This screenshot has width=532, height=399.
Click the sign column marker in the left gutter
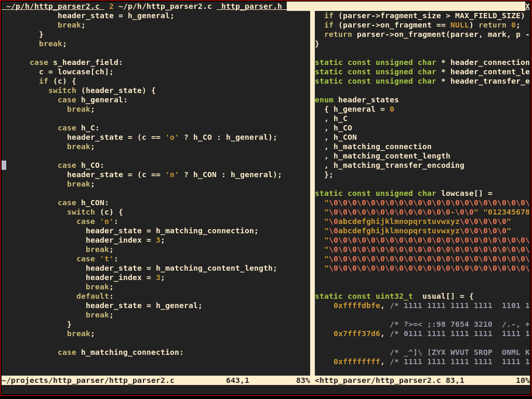point(3,165)
